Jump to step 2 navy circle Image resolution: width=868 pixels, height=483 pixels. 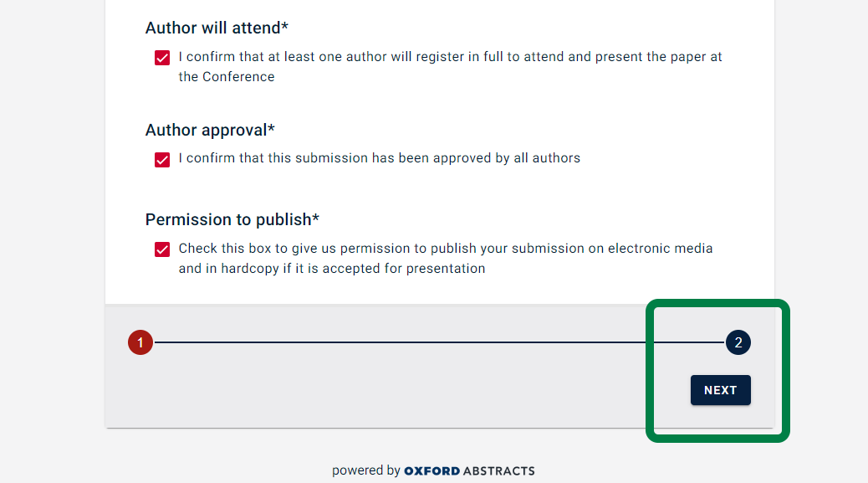(x=738, y=342)
